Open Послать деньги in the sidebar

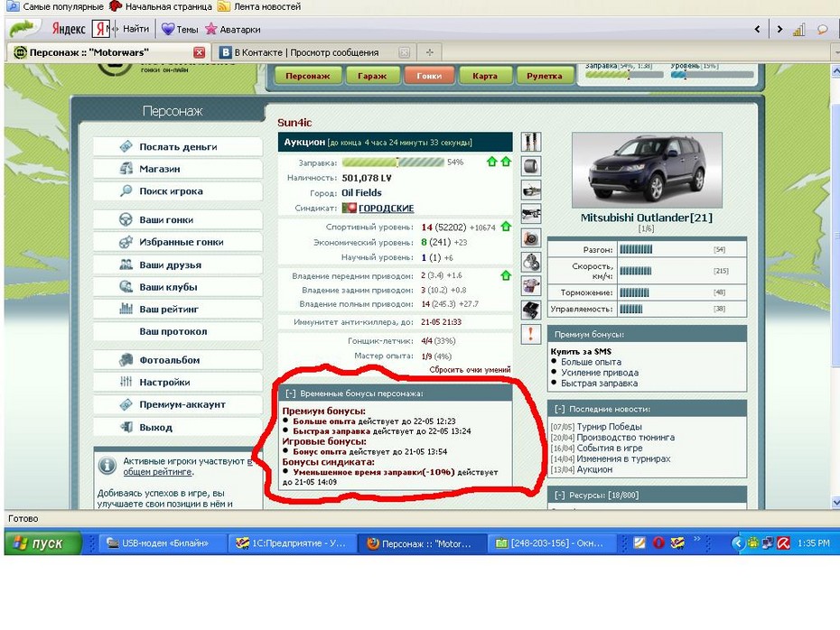pyautogui.click(x=178, y=146)
